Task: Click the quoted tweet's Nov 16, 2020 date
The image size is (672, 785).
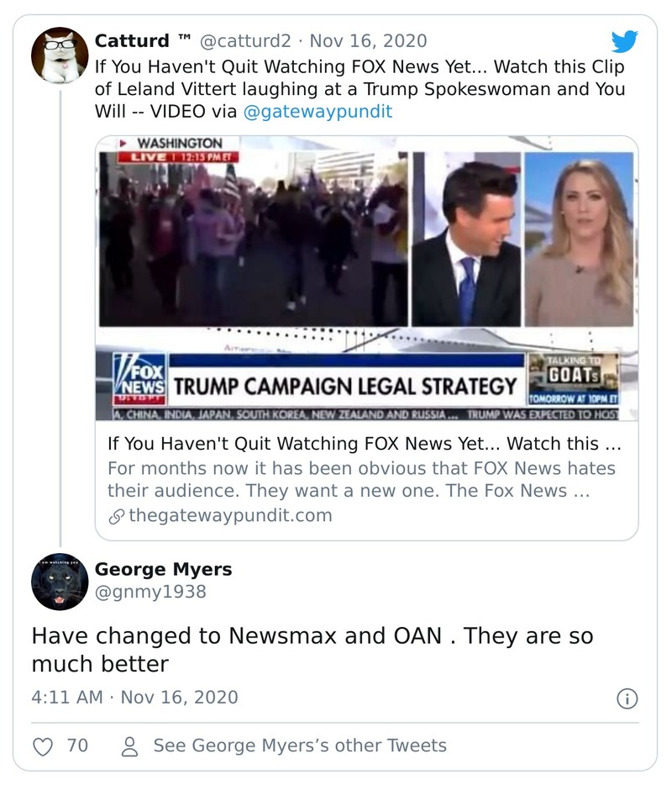Action: (x=368, y=41)
